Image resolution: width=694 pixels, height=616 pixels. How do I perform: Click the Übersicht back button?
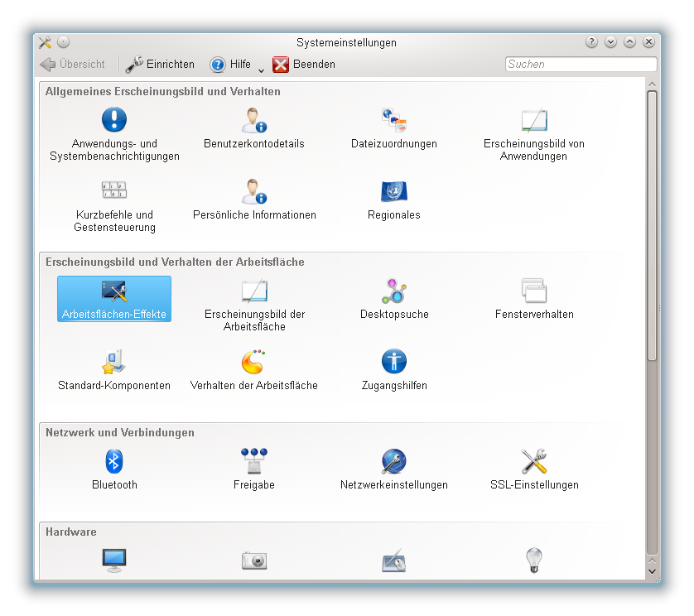[x=72, y=65]
